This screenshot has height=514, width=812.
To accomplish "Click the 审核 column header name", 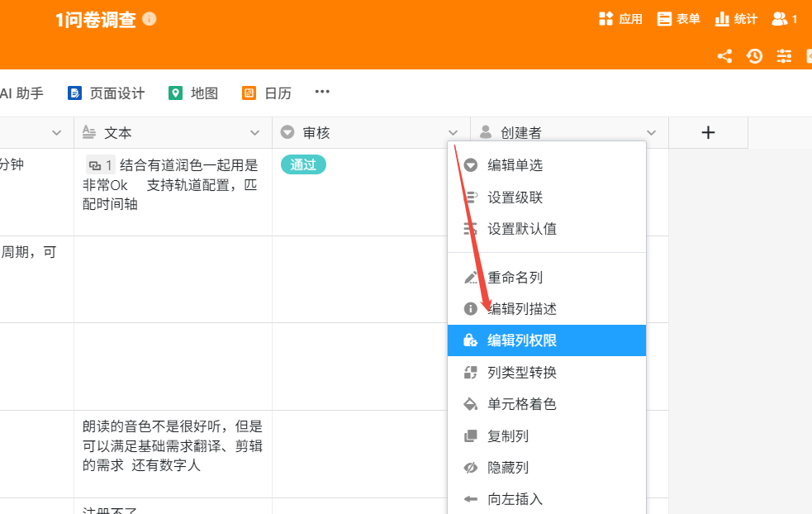I will (316, 133).
